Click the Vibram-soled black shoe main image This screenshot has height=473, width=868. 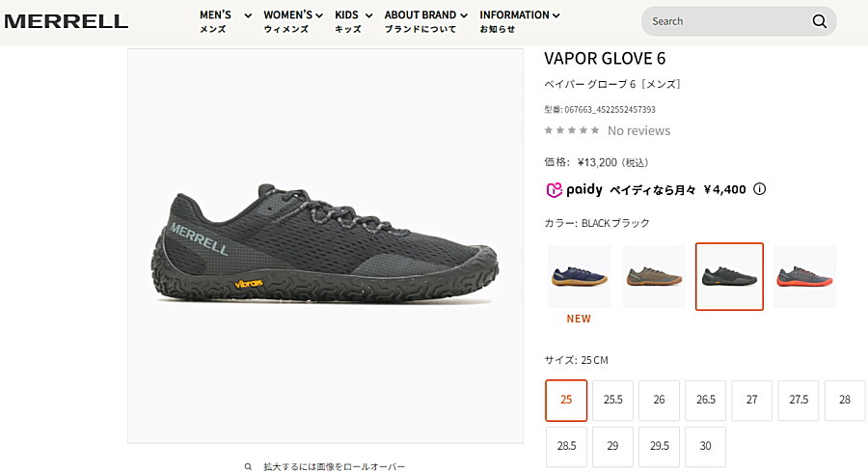point(326,243)
